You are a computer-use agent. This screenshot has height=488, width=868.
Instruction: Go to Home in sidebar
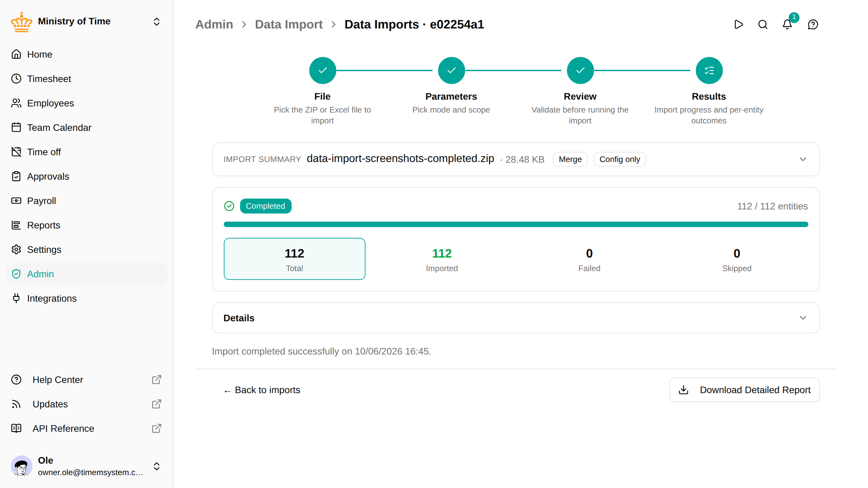tap(86, 54)
